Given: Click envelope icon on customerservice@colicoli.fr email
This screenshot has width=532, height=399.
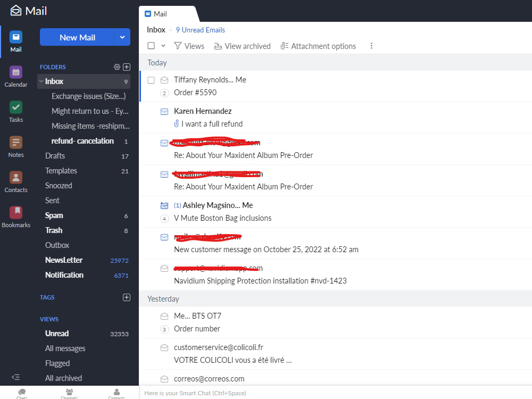Looking at the screenshot, I should click(x=164, y=347).
